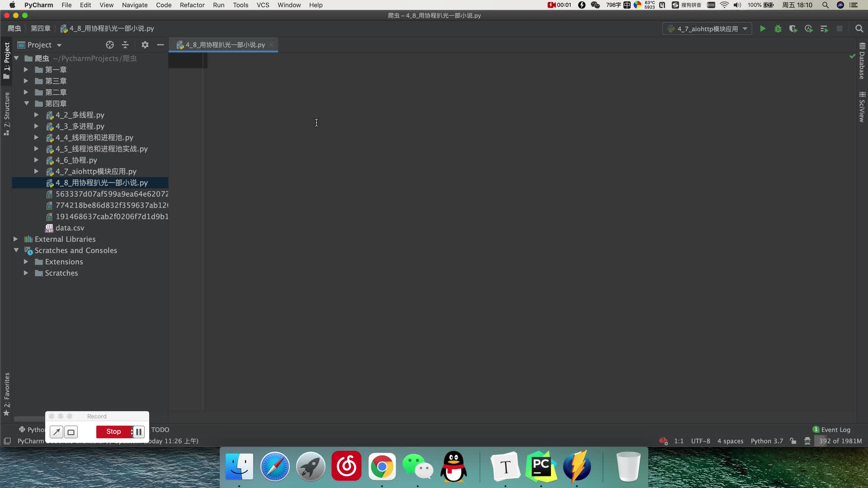Screen dimensions: 868x488
Task: Open the profiler run icon
Action: [809, 29]
